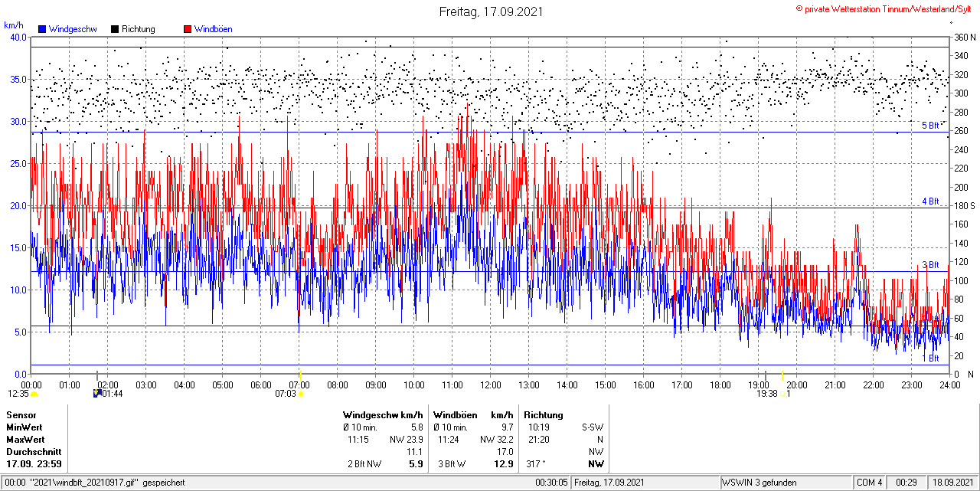Click the black Richtung legend swatch

pyautogui.click(x=115, y=29)
